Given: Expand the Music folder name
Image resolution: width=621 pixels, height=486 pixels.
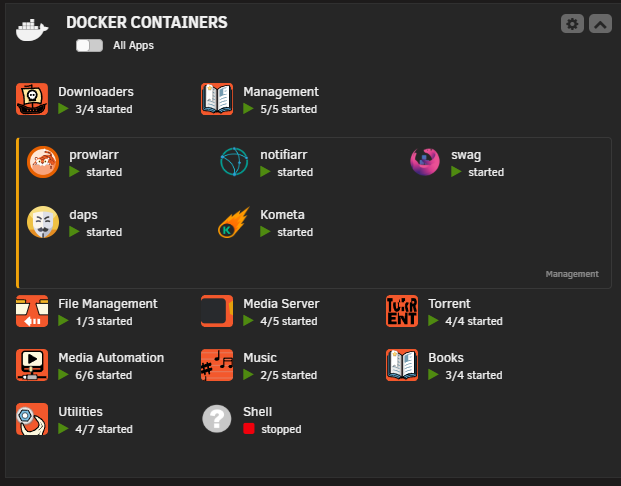Looking at the screenshot, I should coord(260,358).
